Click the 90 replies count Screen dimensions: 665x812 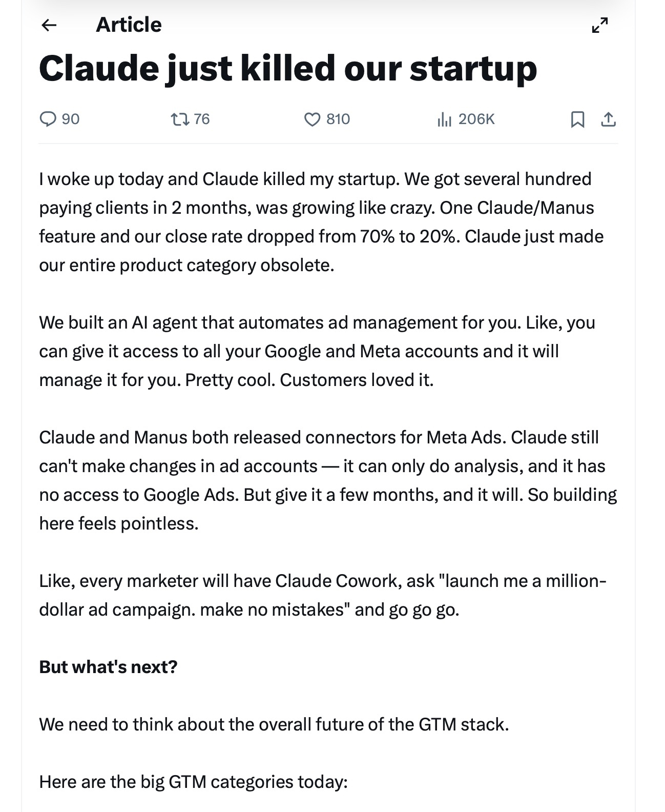pyautogui.click(x=71, y=119)
